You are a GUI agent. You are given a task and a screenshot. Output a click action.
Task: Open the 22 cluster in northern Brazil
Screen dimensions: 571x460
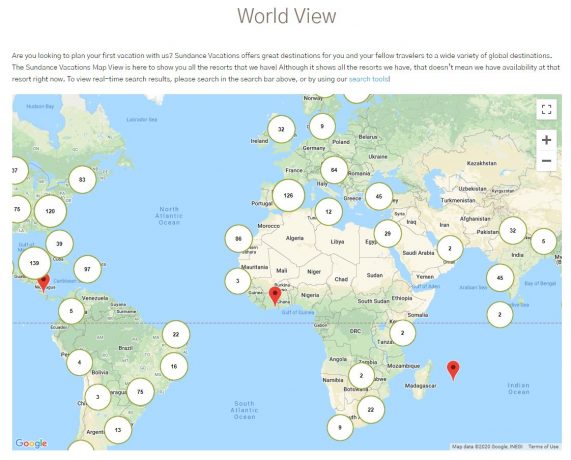tap(176, 334)
